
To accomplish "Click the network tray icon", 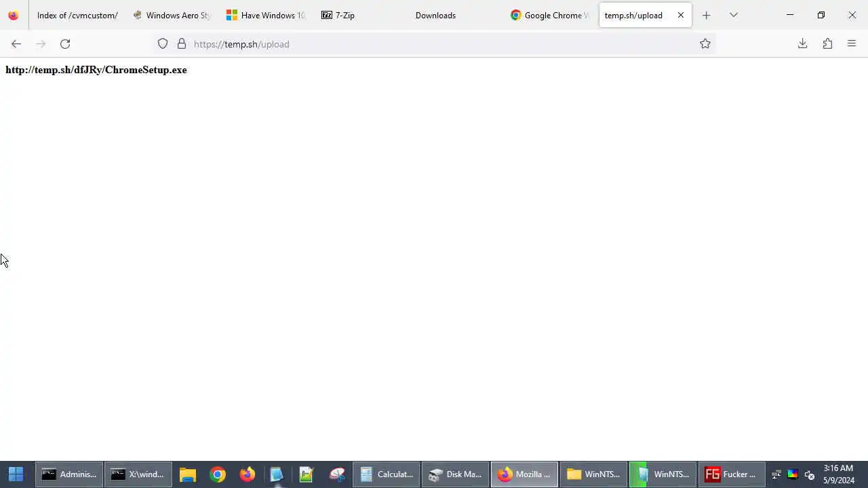I will [x=776, y=474].
